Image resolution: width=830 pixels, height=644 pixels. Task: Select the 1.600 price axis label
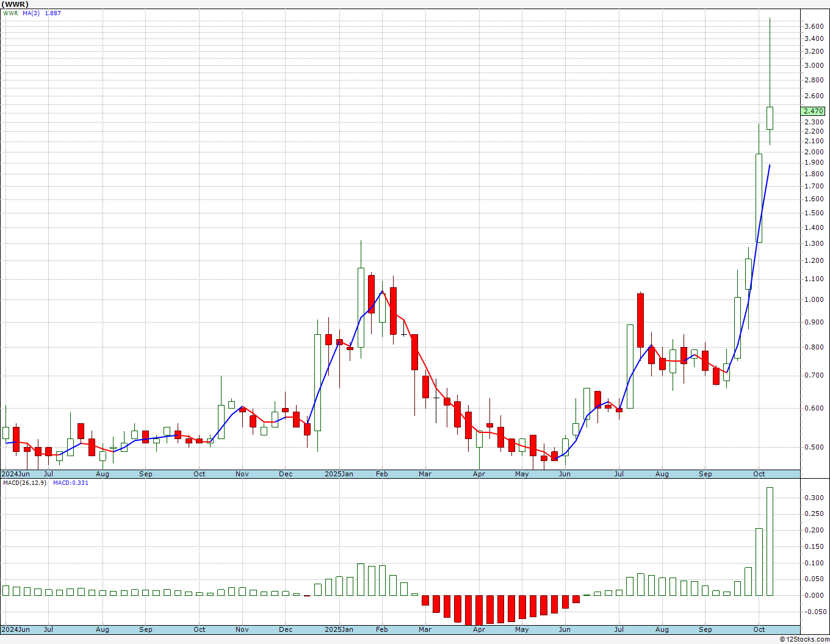pyautogui.click(x=814, y=199)
